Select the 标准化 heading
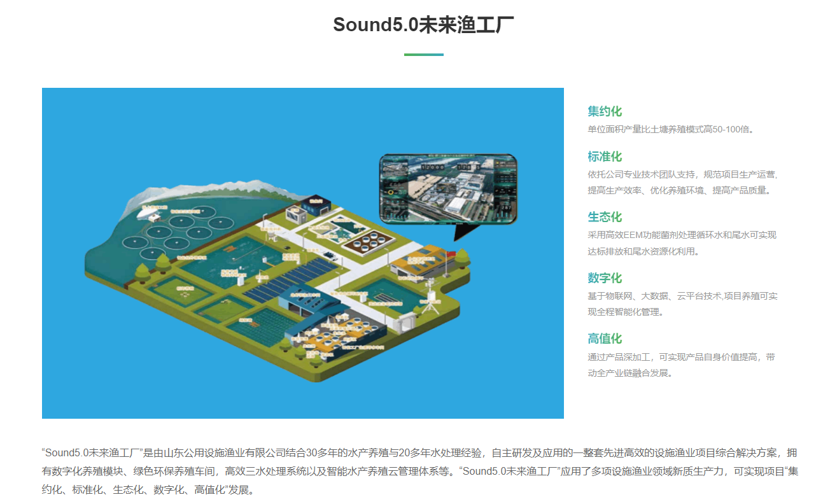Image resolution: width=823 pixels, height=504 pixels. point(604,157)
